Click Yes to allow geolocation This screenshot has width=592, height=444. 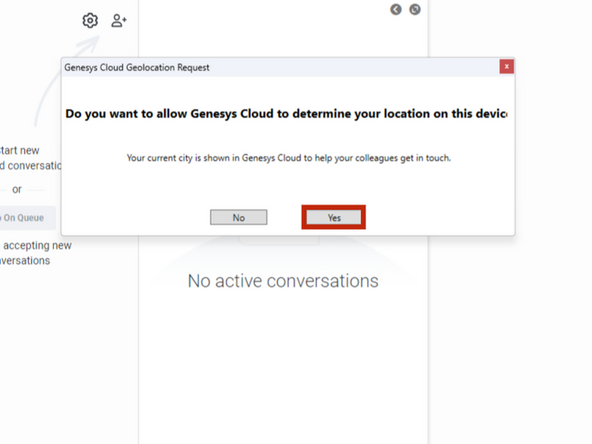tap(334, 217)
